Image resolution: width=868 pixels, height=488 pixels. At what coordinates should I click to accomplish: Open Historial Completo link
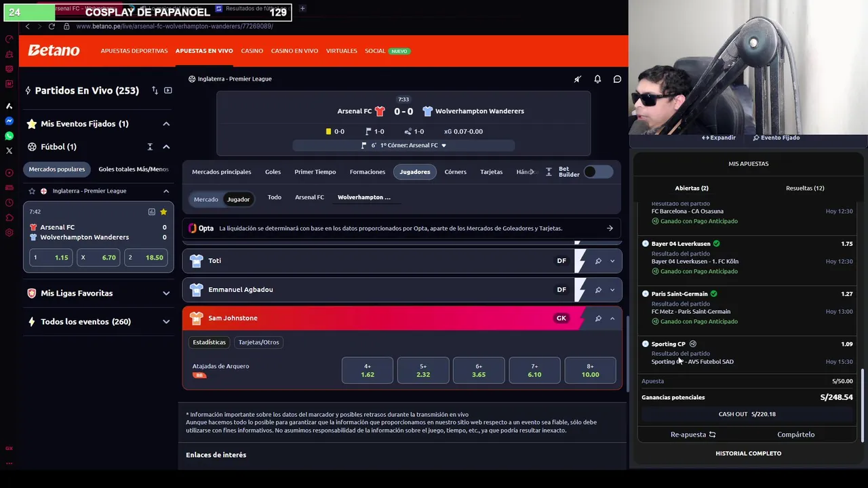(x=749, y=453)
